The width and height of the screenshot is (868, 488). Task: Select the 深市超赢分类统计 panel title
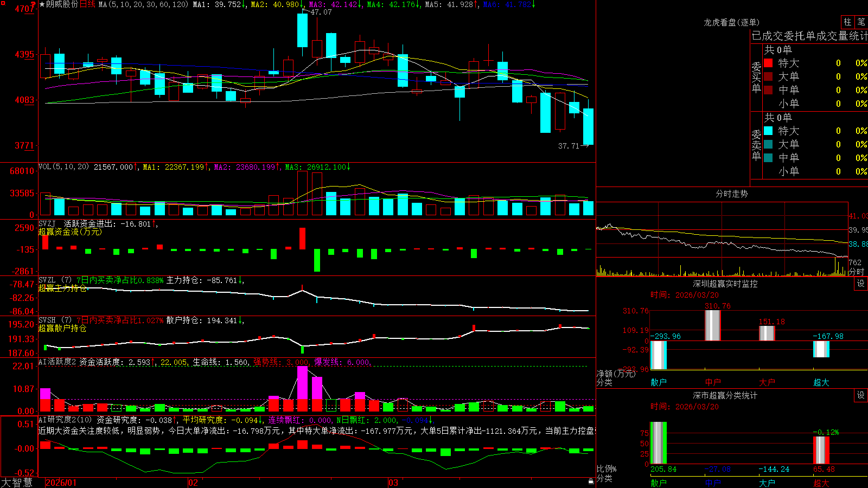(x=725, y=395)
